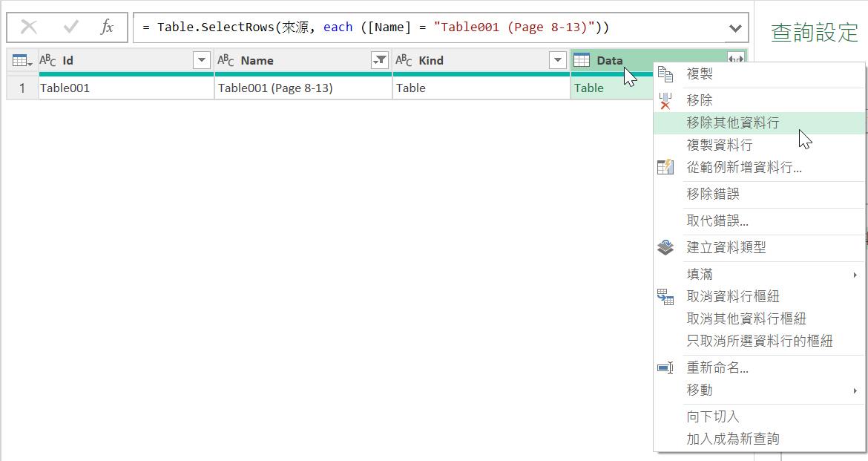This screenshot has width=868, height=461.
Task: Click the Data column expand icon
Action: click(x=735, y=60)
